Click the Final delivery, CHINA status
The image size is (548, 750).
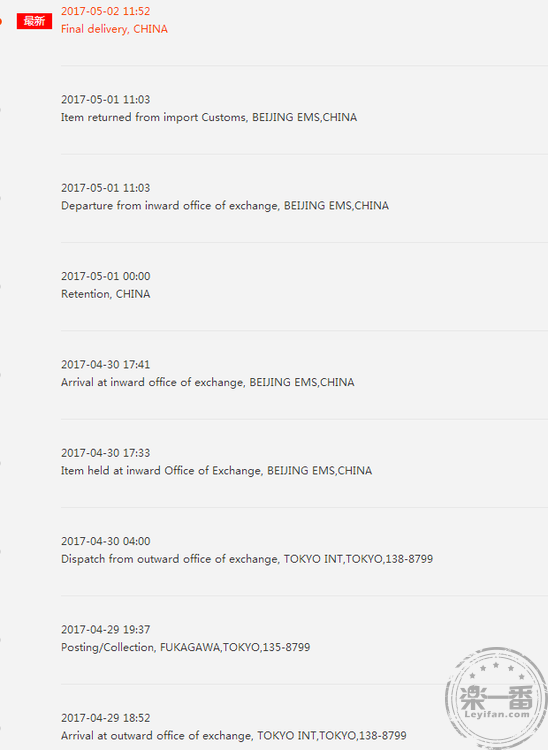[114, 29]
